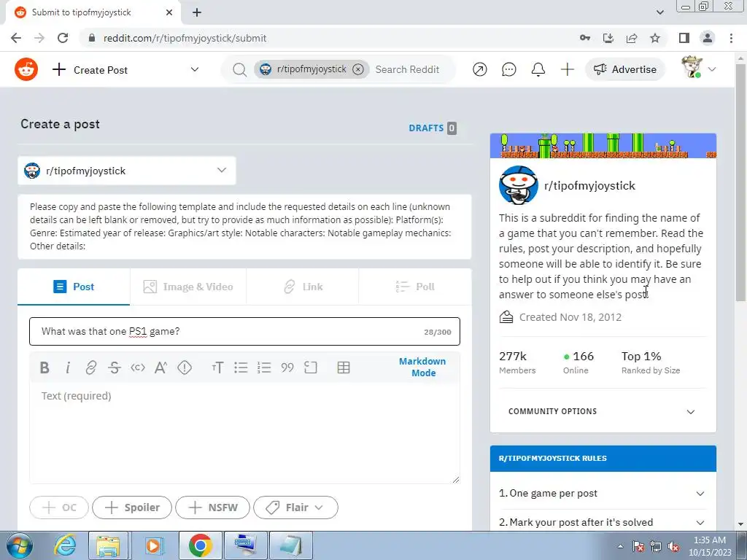747x560 pixels.
Task: Expand the Create Post navigation dropdown
Action: (x=195, y=69)
